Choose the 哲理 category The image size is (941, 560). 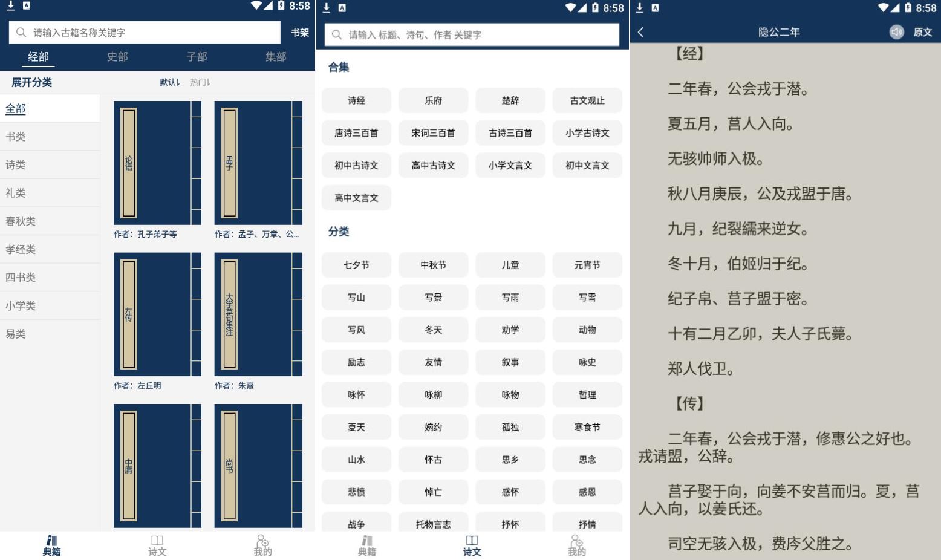coord(587,395)
